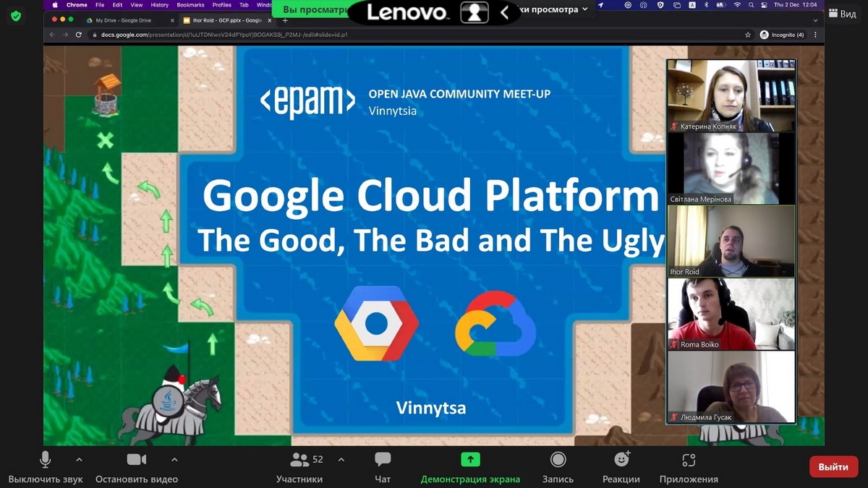This screenshot has width=868, height=488.
Task: Toggle the camera with Остановить видео
Action: coord(136,460)
